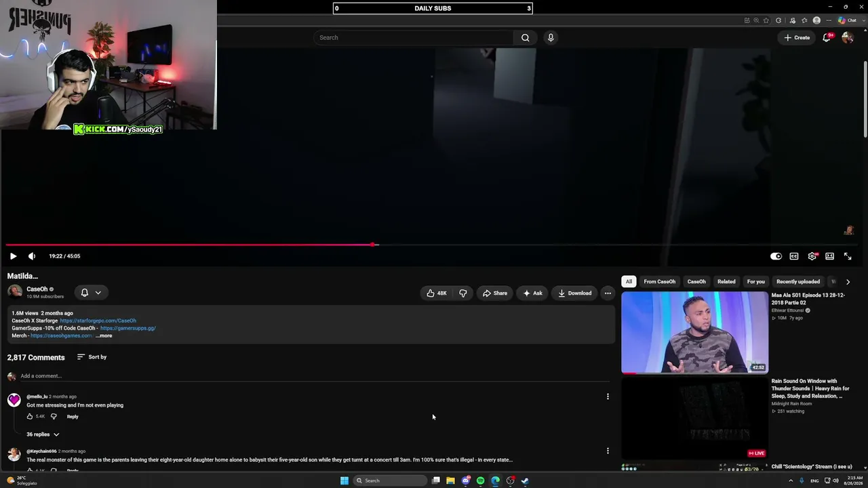Expand the 36 replies thread

43,434
